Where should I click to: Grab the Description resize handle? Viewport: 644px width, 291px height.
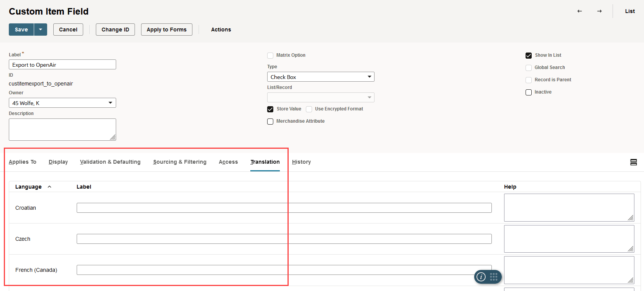(113, 138)
